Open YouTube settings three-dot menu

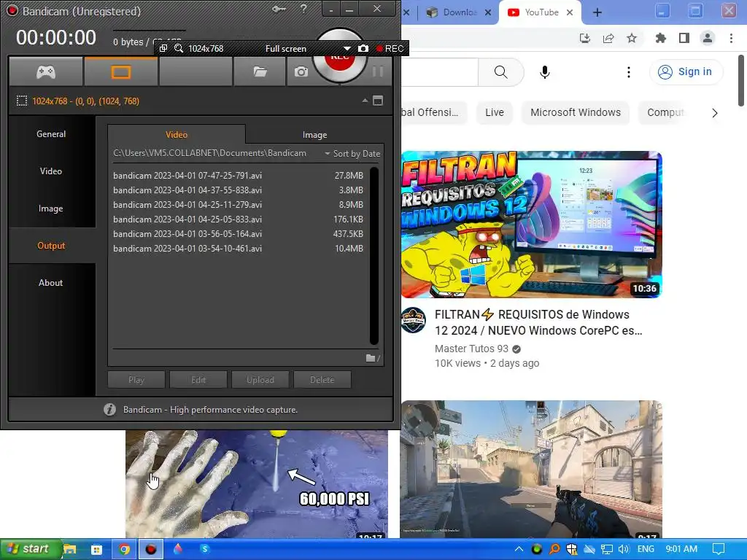(629, 72)
